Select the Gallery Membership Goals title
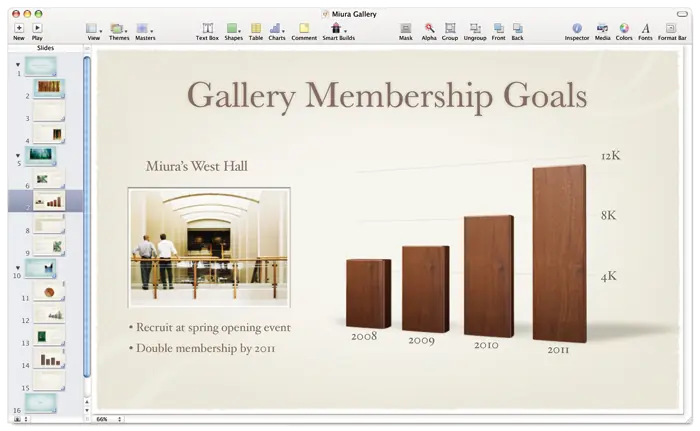Image resolution: width=700 pixels, height=431 pixels. pyautogui.click(x=387, y=96)
